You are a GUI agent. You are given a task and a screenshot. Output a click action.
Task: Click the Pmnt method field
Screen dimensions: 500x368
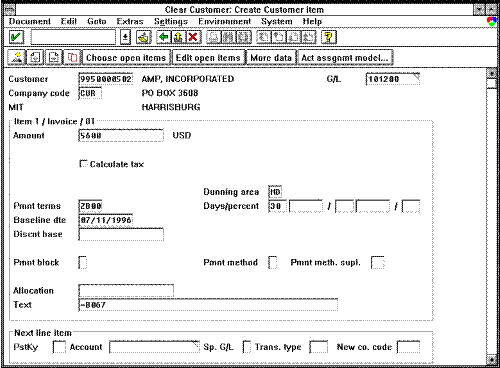[273, 262]
